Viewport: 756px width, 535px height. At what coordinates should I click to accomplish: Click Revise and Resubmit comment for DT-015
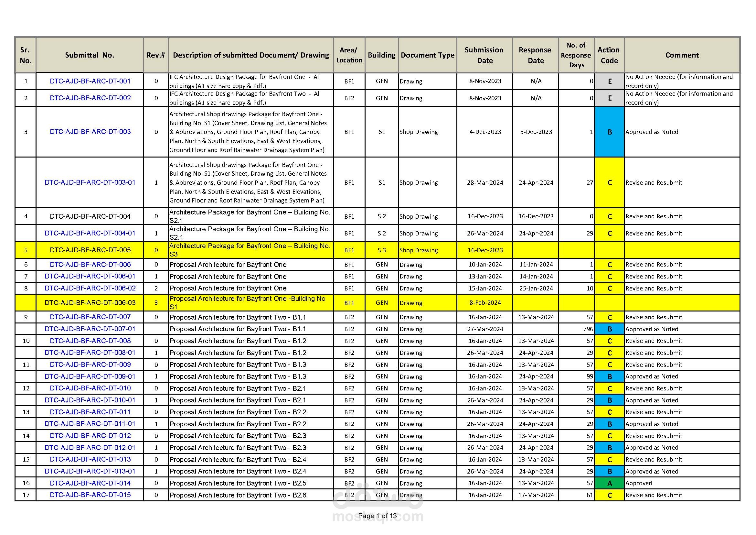[x=654, y=495]
